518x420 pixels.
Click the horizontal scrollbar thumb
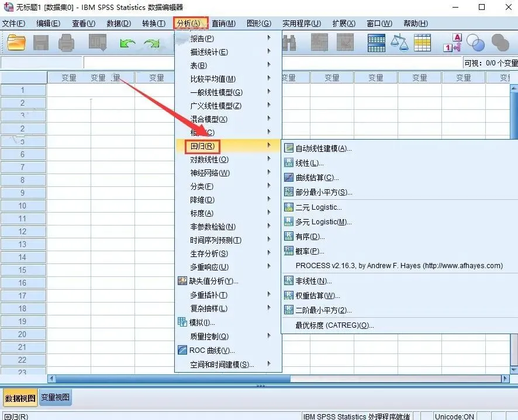(x=173, y=379)
